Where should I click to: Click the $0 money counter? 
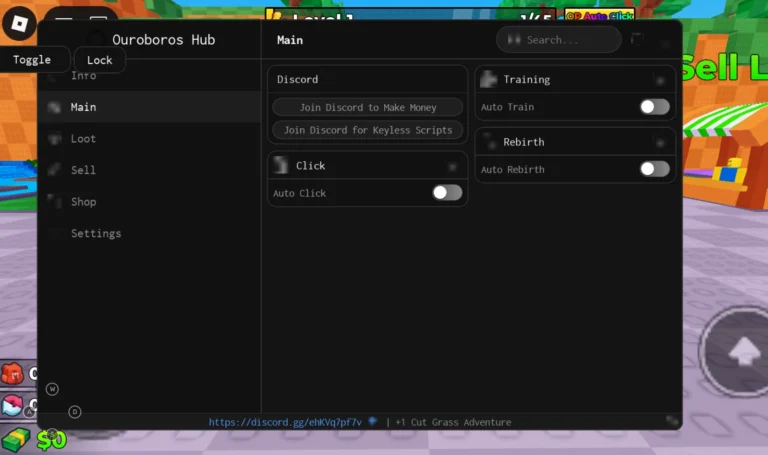[x=51, y=440]
